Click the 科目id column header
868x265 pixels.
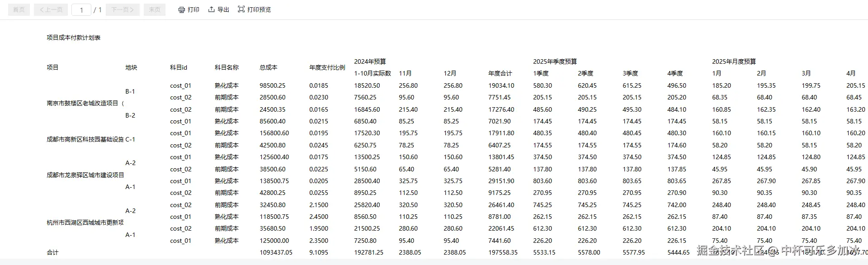point(179,67)
